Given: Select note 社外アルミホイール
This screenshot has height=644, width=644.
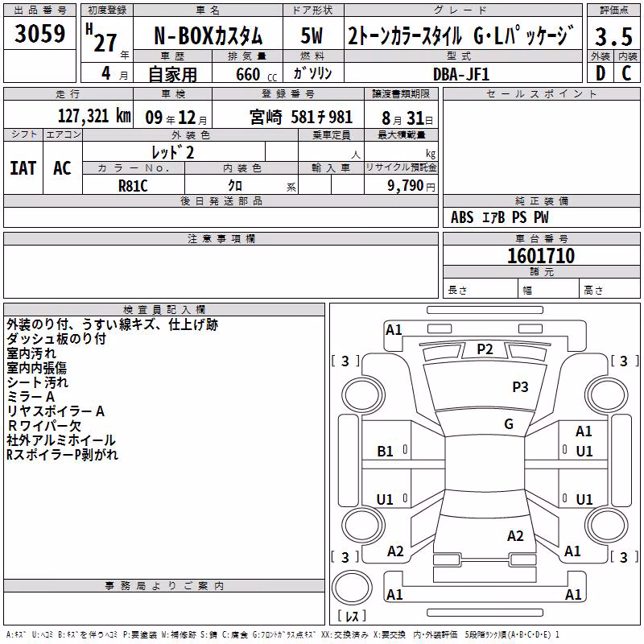Looking at the screenshot, I should 61,440.
